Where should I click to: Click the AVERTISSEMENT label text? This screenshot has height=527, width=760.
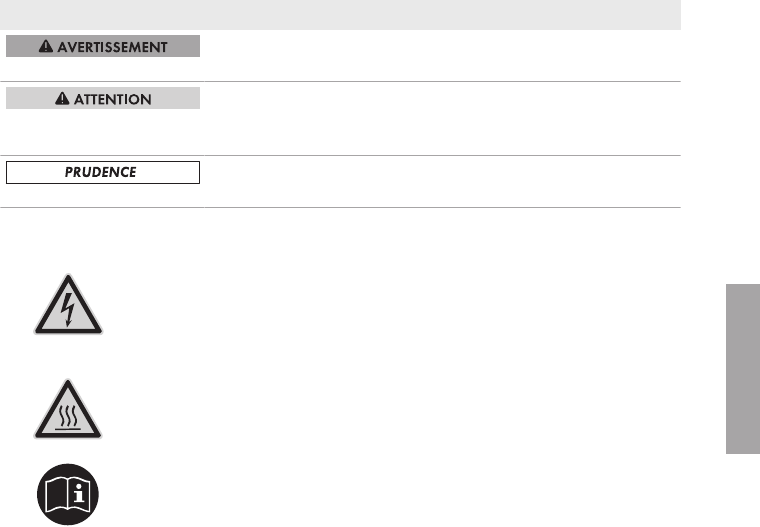(112, 47)
